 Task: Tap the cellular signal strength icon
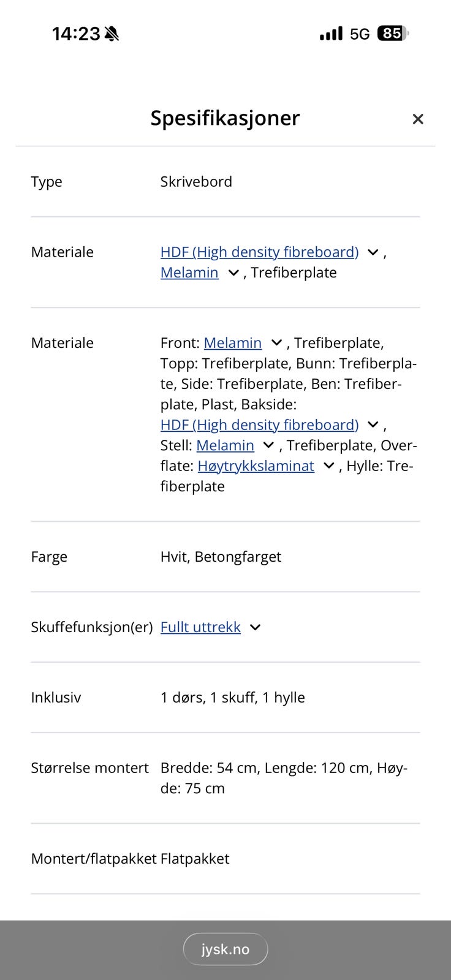tap(330, 34)
